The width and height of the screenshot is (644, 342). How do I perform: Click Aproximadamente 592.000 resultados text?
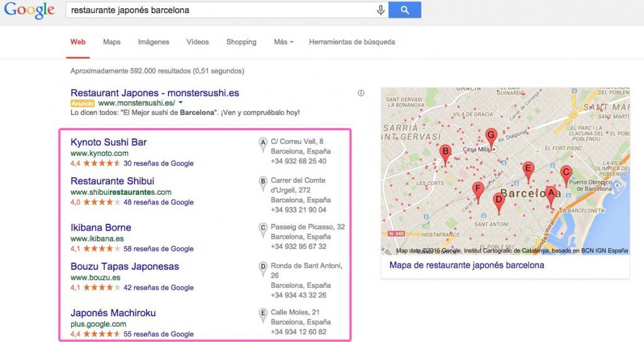(x=157, y=71)
